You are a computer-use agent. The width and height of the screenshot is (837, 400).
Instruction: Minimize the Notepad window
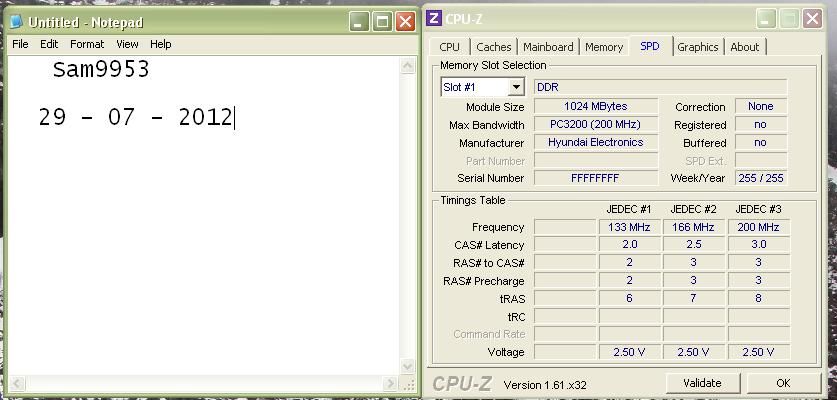coord(359,22)
